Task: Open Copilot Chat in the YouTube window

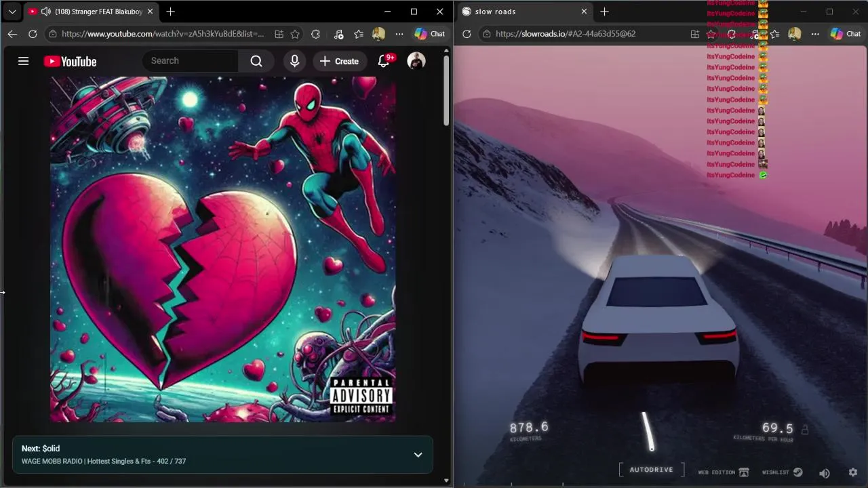Action: (430, 34)
